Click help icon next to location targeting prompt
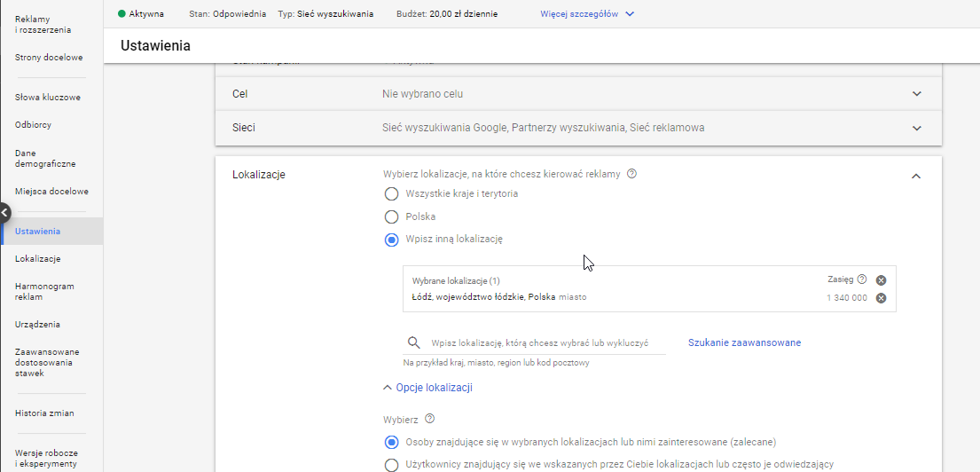Viewport: 980px width, 472px height. [632, 174]
